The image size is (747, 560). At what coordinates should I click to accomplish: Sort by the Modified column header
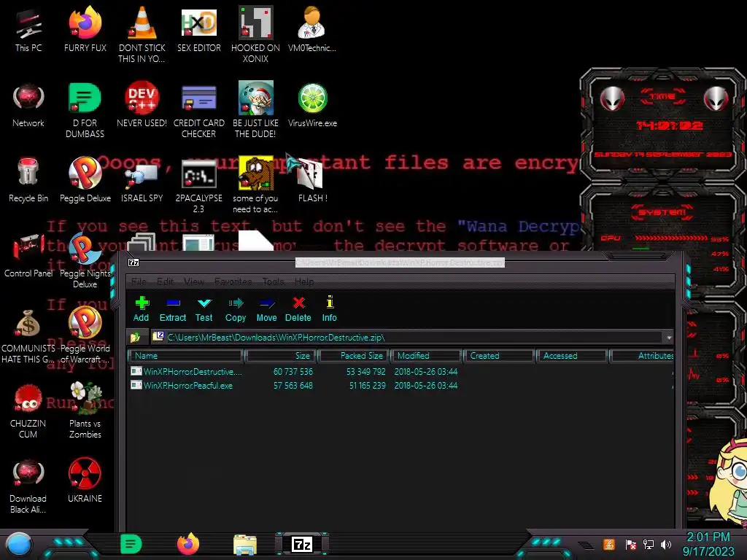[426, 356]
